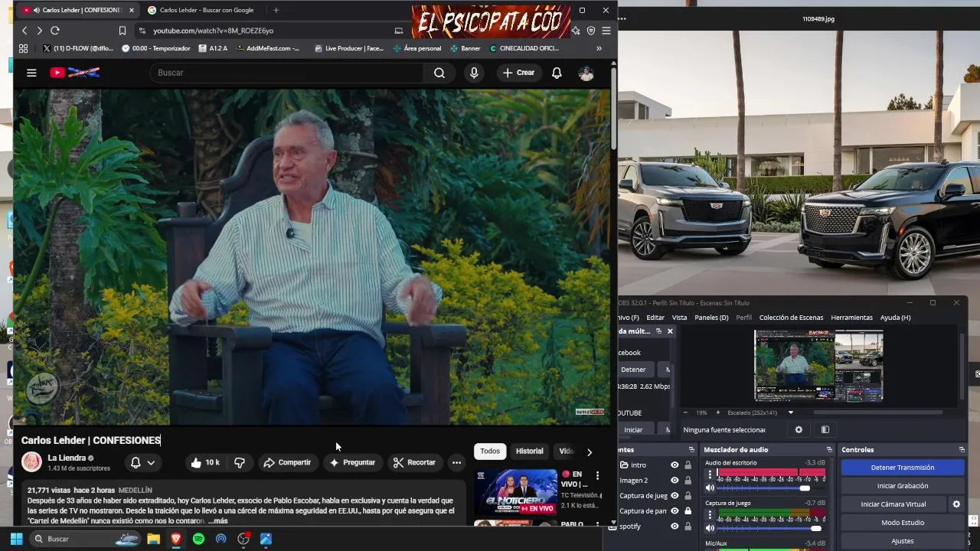Viewport: 980px width, 551px height.
Task: Click the YouTube search magnifier button
Action: 439,73
